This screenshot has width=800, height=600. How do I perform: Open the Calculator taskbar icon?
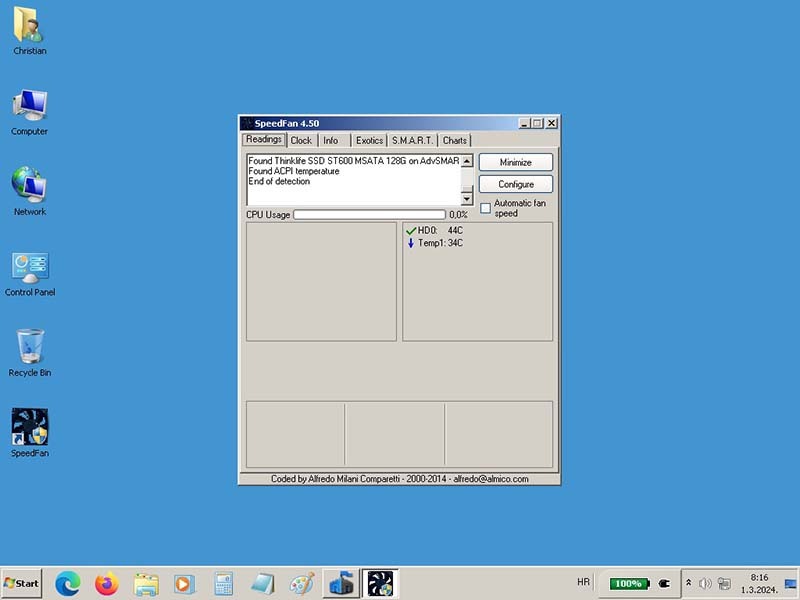(223, 583)
